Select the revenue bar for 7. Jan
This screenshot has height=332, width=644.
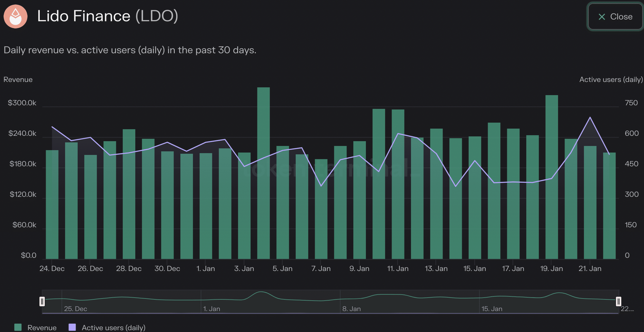click(x=321, y=209)
